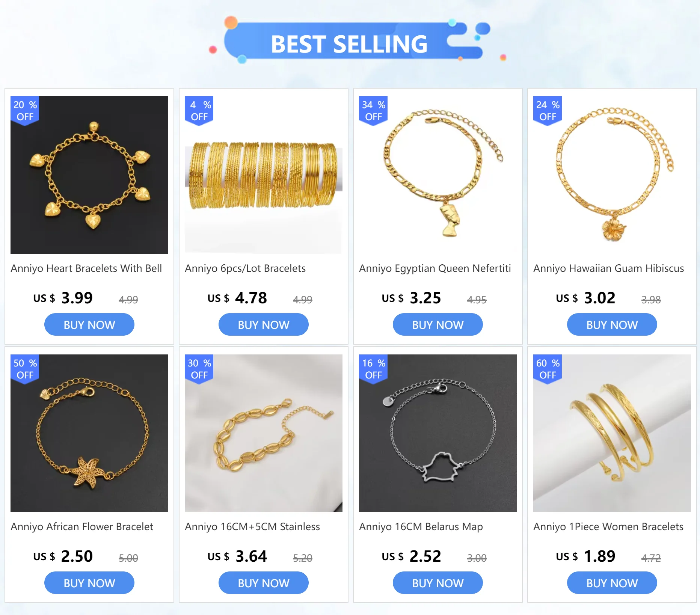Image resolution: width=700 pixels, height=615 pixels.
Task: Open the Anniyo 16CM+5CM Stainless title link
Action: (252, 527)
